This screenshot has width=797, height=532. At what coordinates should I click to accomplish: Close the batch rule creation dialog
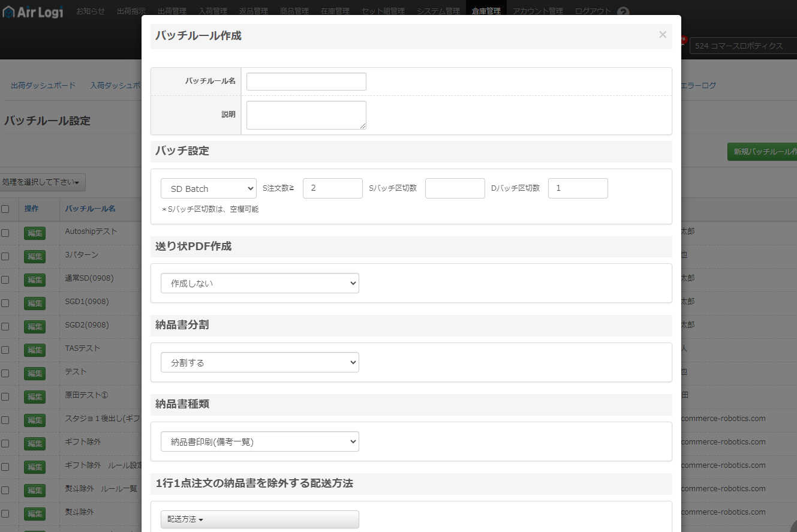tap(662, 35)
